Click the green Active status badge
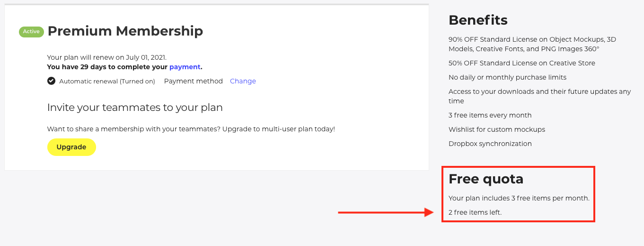The width and height of the screenshot is (644, 246). pos(31,32)
